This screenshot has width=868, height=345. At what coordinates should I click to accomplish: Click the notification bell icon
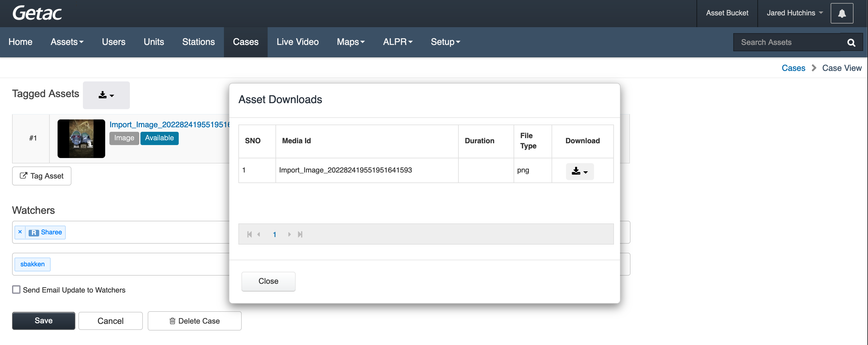pyautogui.click(x=841, y=13)
